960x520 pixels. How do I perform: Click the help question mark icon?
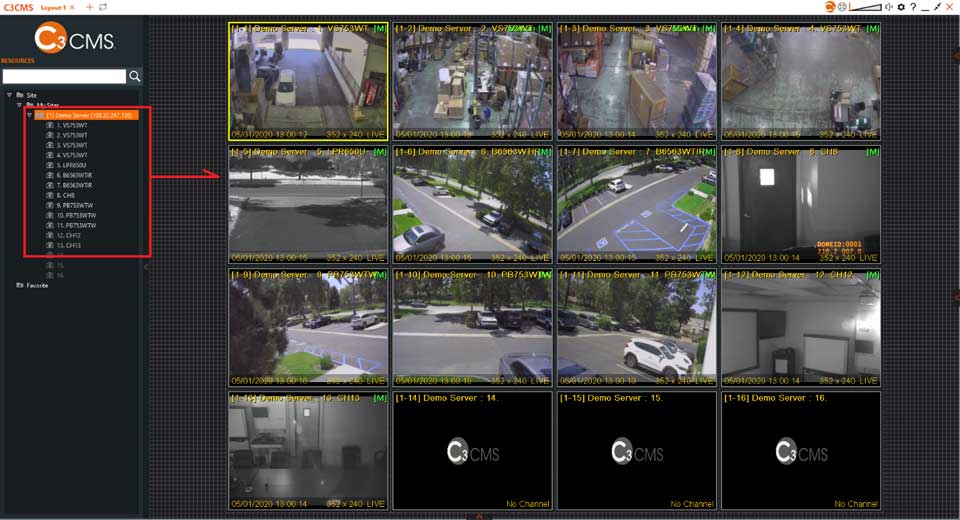[913, 7]
